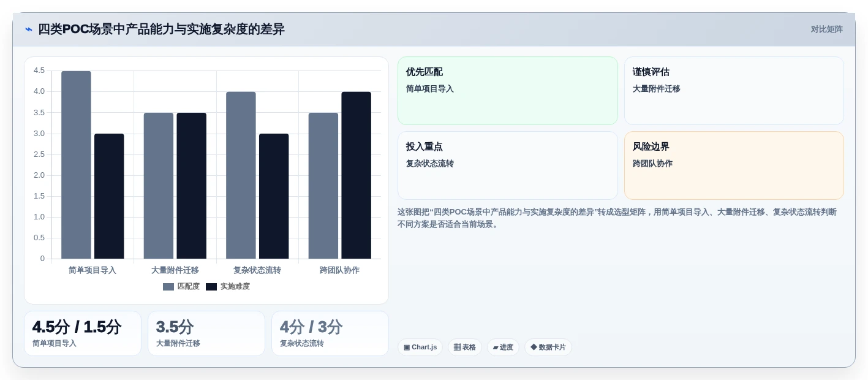Open the 风险边界 matrix card
868x380 pixels.
(734, 165)
